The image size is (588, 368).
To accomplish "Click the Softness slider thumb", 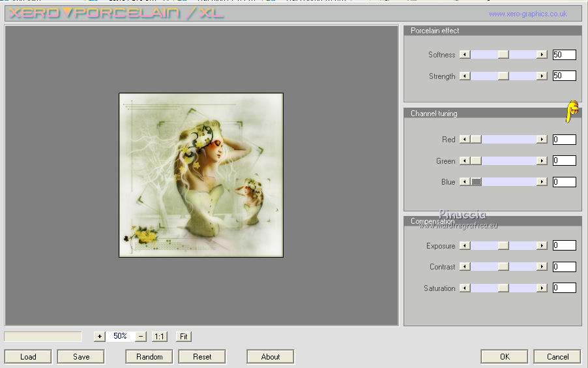I will [x=503, y=54].
